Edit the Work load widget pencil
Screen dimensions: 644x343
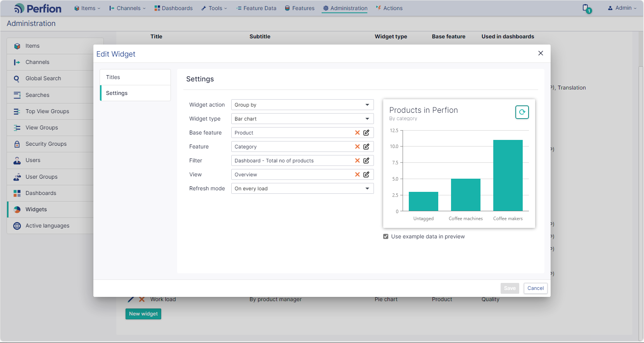[131, 299]
